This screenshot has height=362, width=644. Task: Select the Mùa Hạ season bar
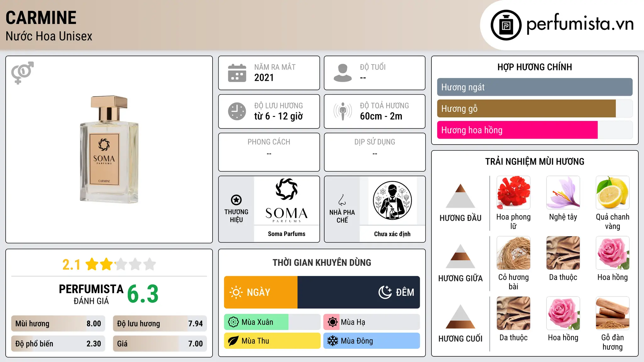[372, 322]
